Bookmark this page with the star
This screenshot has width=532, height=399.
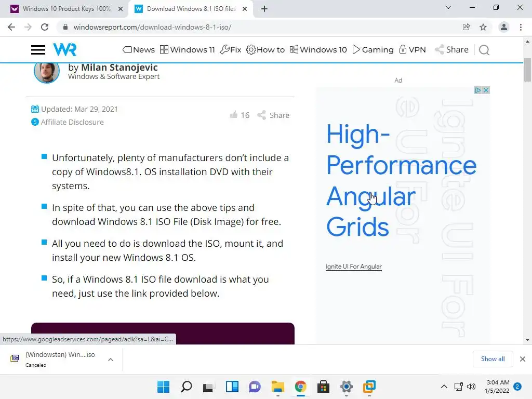click(483, 27)
